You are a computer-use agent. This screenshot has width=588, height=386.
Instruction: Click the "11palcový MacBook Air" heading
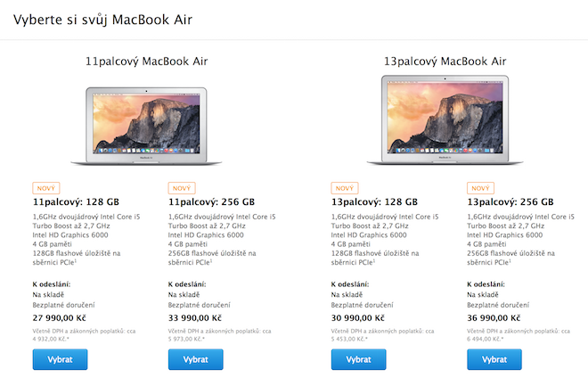pos(146,62)
